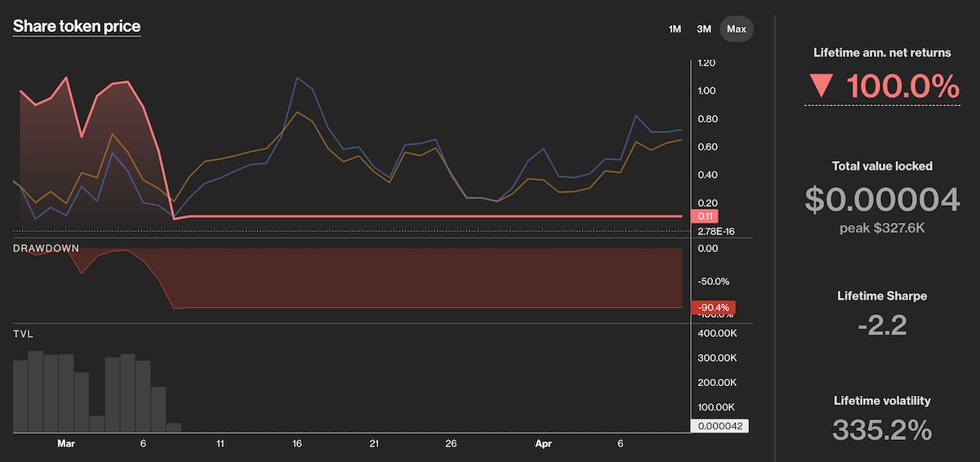980x462 pixels.
Task: Click the 400.00K TVL axis label
Action: [717, 333]
